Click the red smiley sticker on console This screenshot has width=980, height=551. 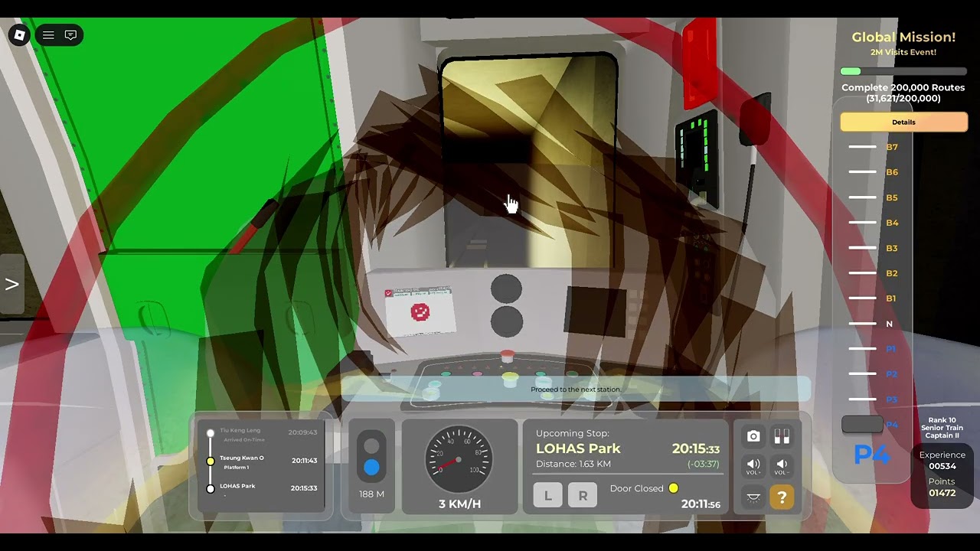click(x=420, y=311)
